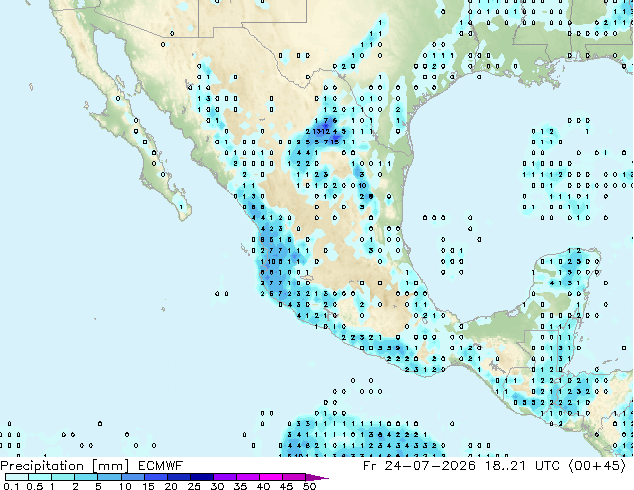Click the legend tick label '50'
This screenshot has height=490, width=634.
point(309,486)
